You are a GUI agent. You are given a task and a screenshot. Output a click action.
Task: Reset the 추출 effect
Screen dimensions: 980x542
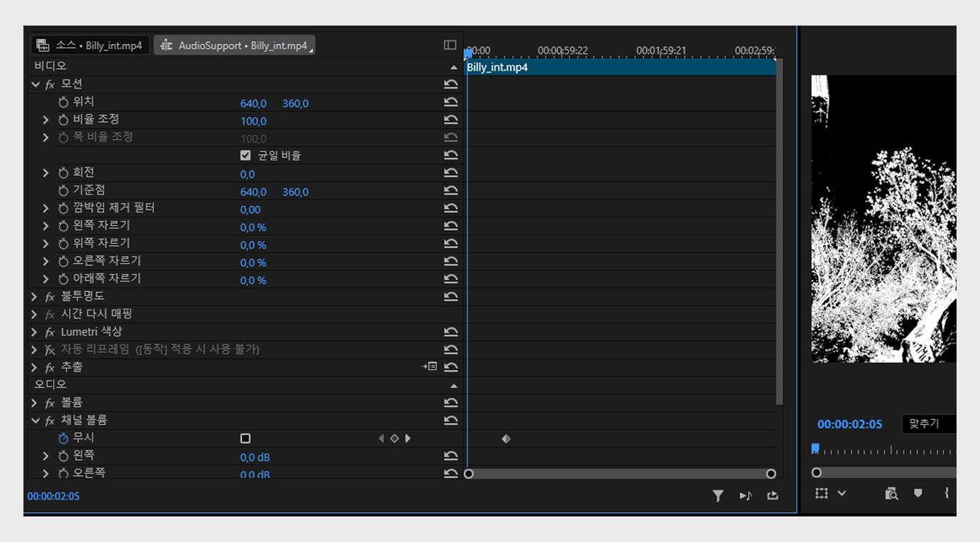point(450,367)
